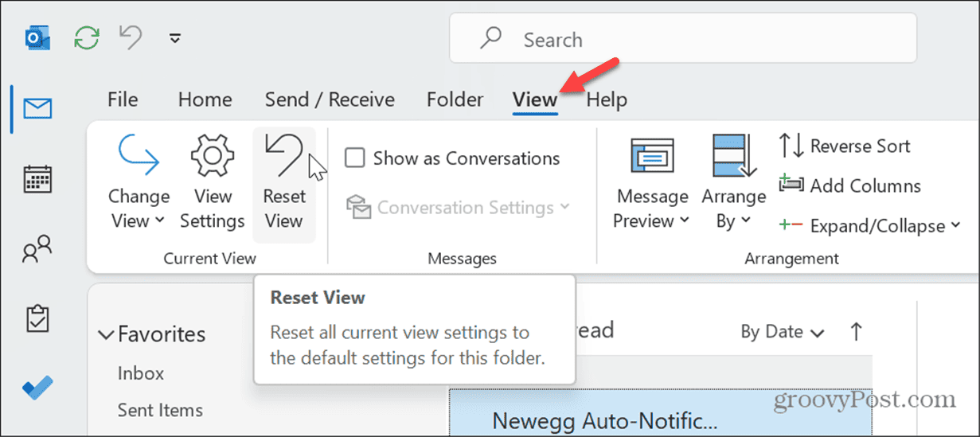Open View Settings gear button

point(212,184)
